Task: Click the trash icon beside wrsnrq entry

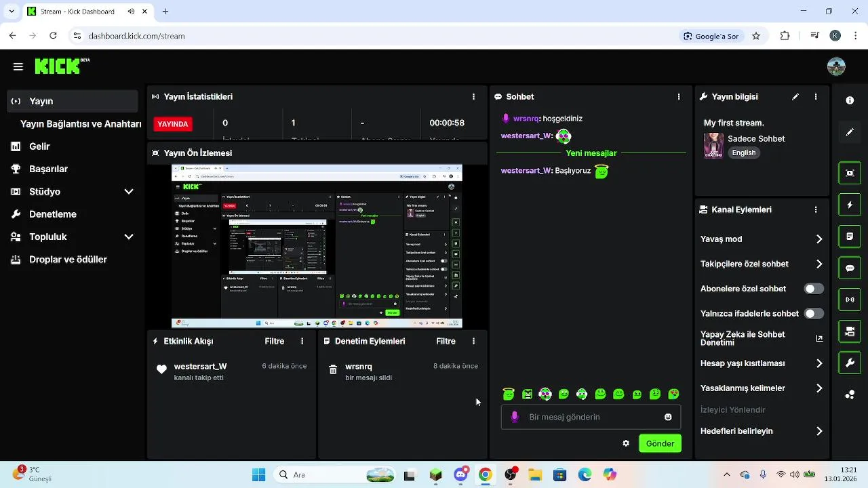Action: point(333,370)
